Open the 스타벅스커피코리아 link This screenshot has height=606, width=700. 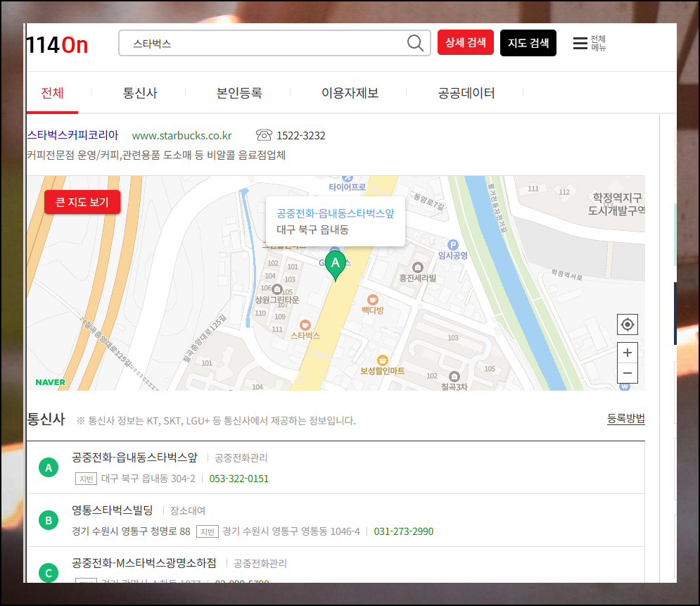(72, 135)
